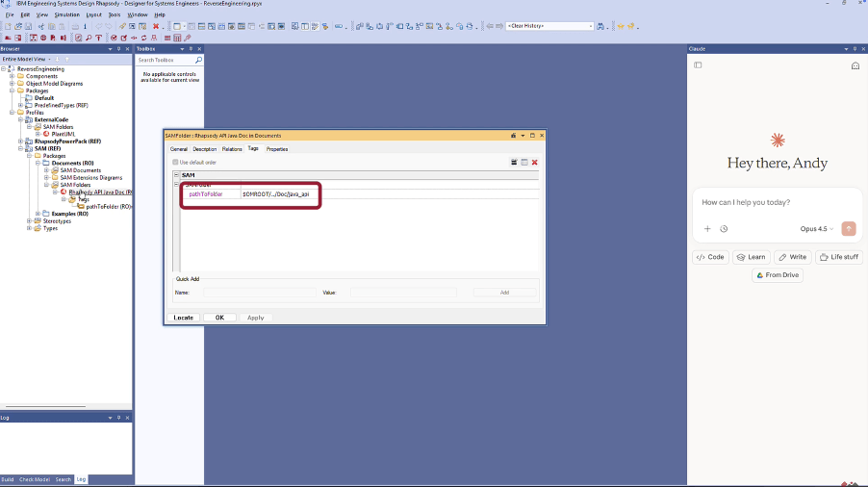Click the Print toolbar icon
The image size is (868, 487).
75,26
